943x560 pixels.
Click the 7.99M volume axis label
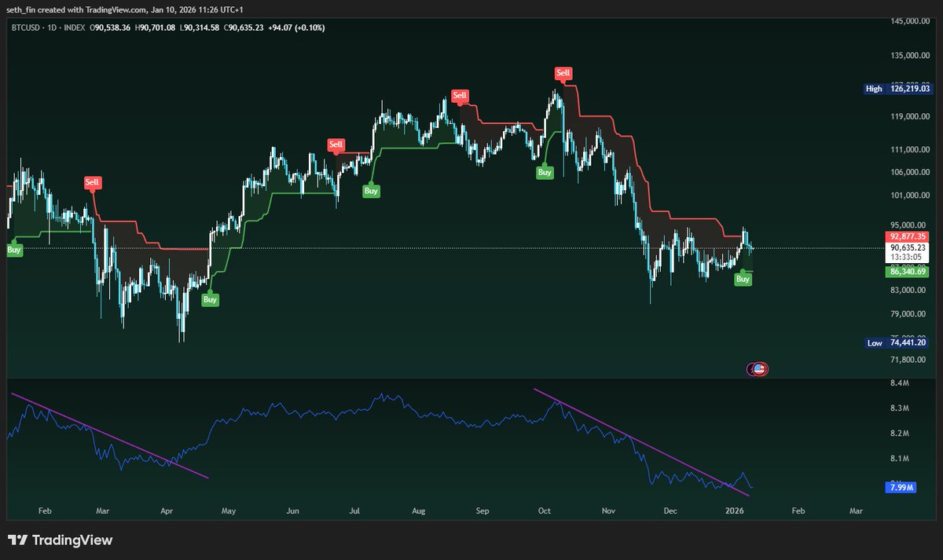pyautogui.click(x=902, y=488)
